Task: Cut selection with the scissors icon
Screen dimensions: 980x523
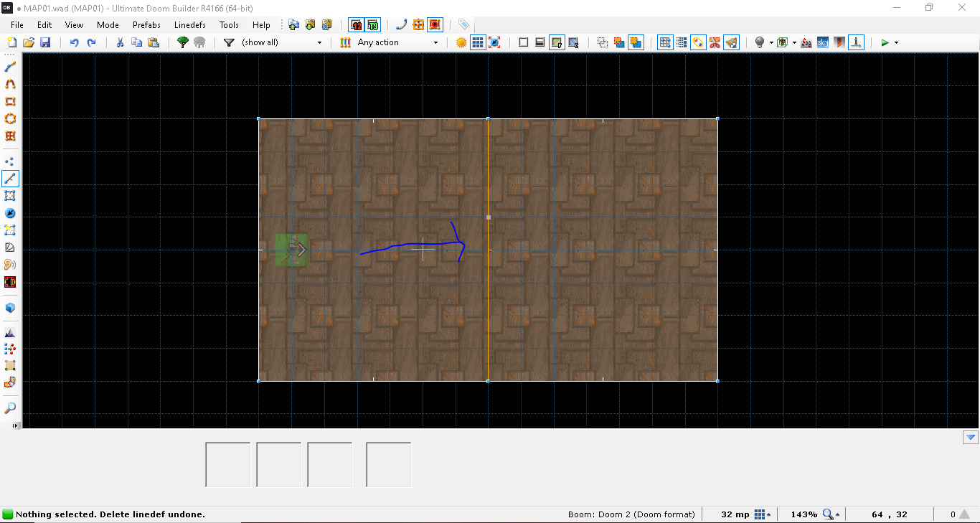Action: [120, 42]
